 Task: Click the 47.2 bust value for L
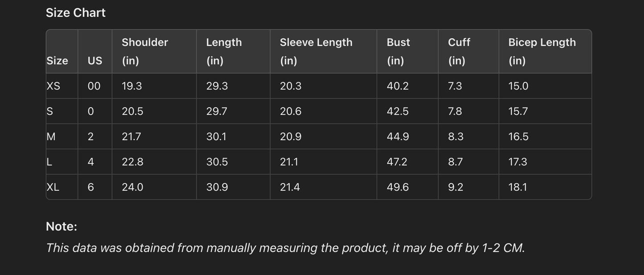[397, 162]
